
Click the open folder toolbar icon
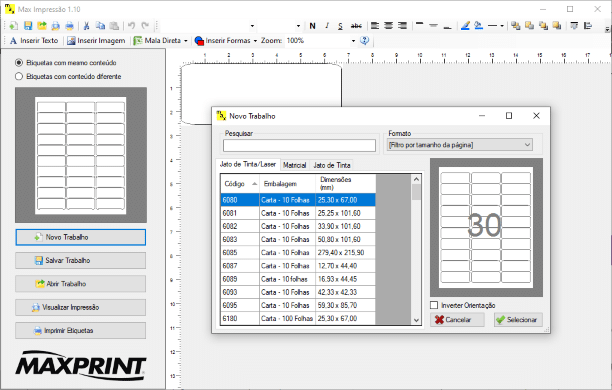42,26
